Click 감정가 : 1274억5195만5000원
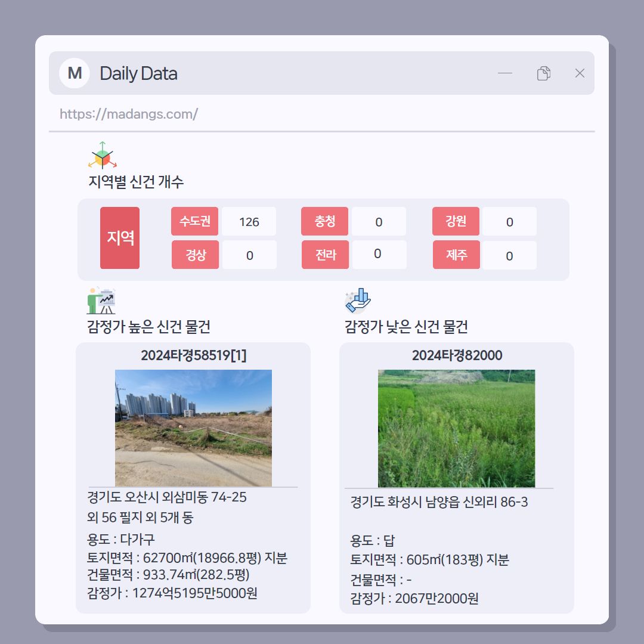Image resolution: width=644 pixels, height=644 pixels. coord(172,593)
